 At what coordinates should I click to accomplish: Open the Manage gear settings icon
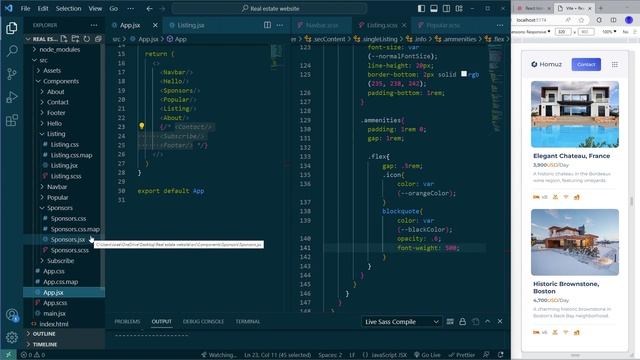click(12, 338)
